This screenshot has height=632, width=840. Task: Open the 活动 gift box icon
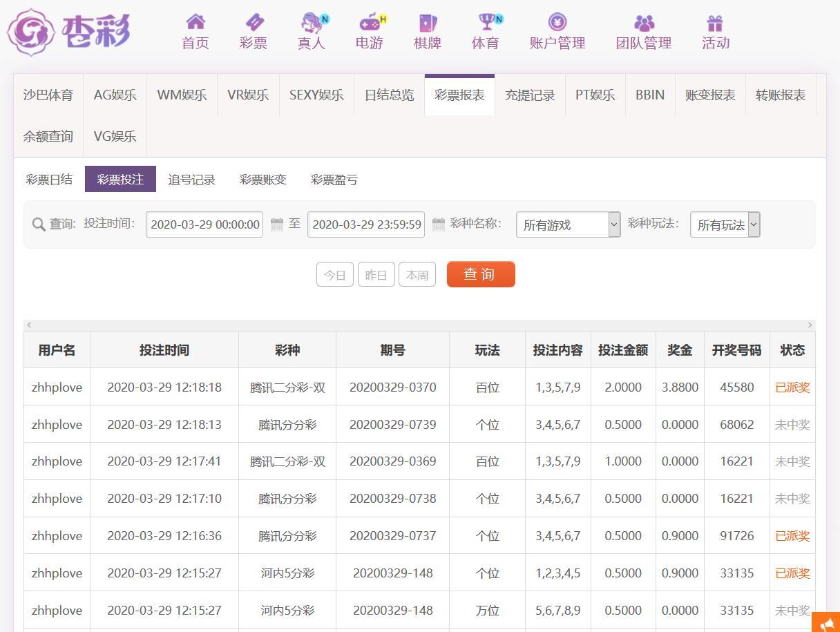click(x=715, y=23)
